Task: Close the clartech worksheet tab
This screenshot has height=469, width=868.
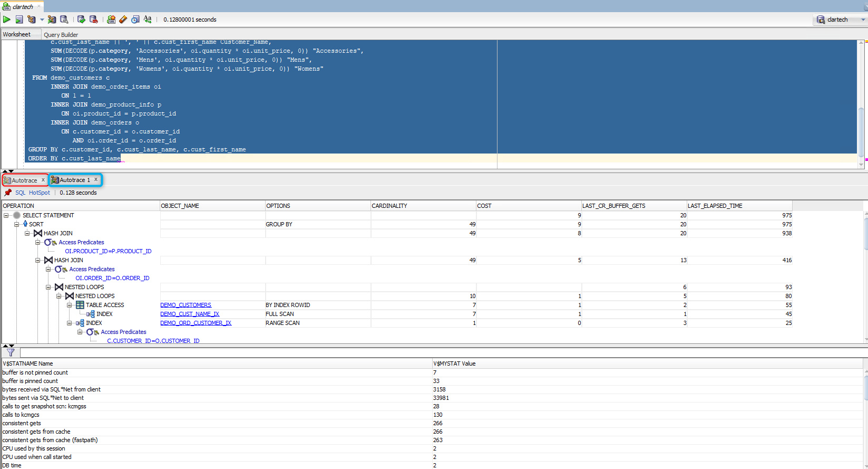Action: click(39, 6)
